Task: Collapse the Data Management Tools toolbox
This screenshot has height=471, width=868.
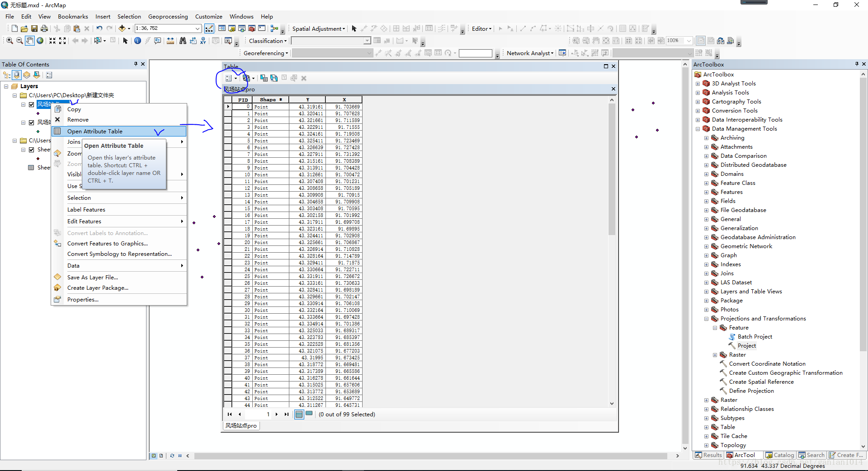Action: (x=698, y=129)
